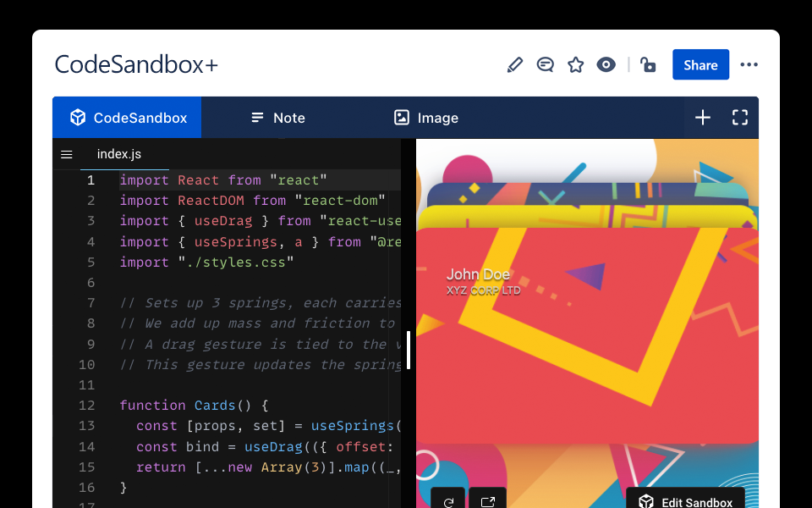This screenshot has height=508, width=812.
Task: Click the text 'function Cards() {'
Action: [195, 406]
